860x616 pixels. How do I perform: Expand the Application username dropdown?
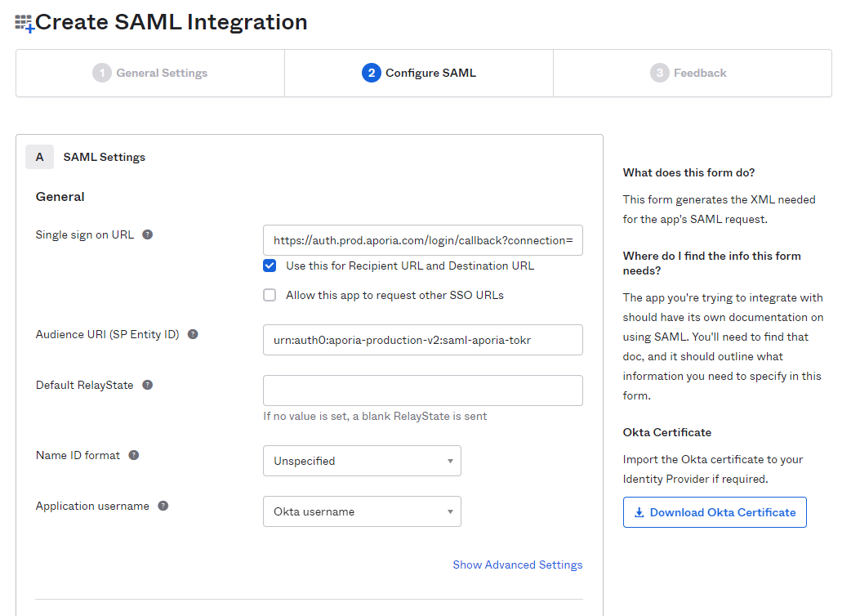(362, 511)
